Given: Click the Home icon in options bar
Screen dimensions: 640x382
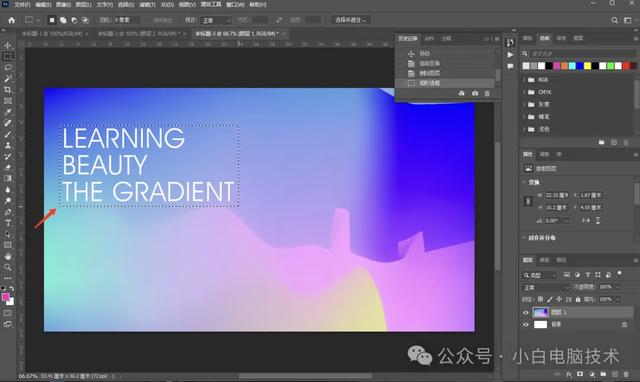Looking at the screenshot, I should click(x=11, y=20).
